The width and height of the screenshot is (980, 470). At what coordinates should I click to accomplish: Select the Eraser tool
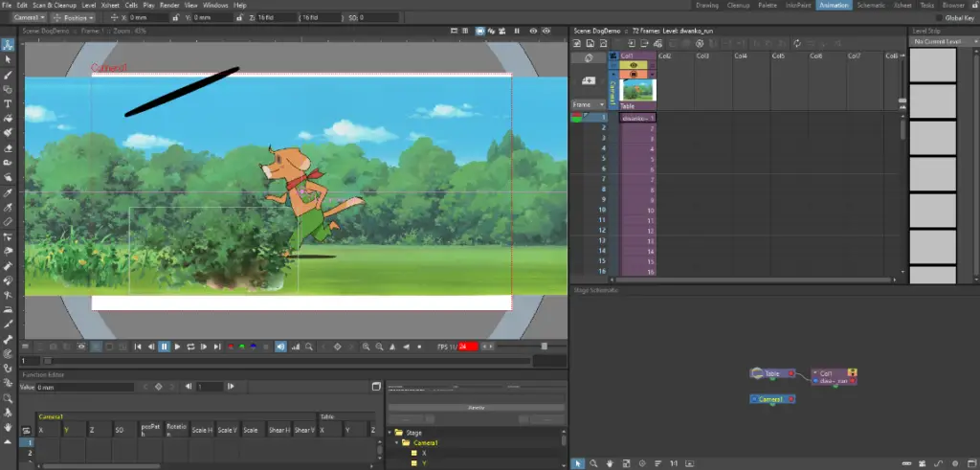(8, 148)
